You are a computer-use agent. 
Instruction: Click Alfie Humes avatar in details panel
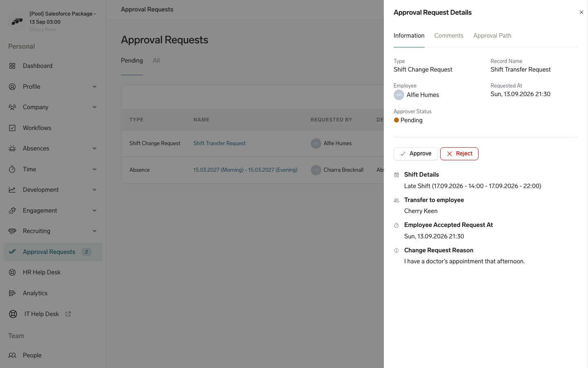pyautogui.click(x=399, y=95)
